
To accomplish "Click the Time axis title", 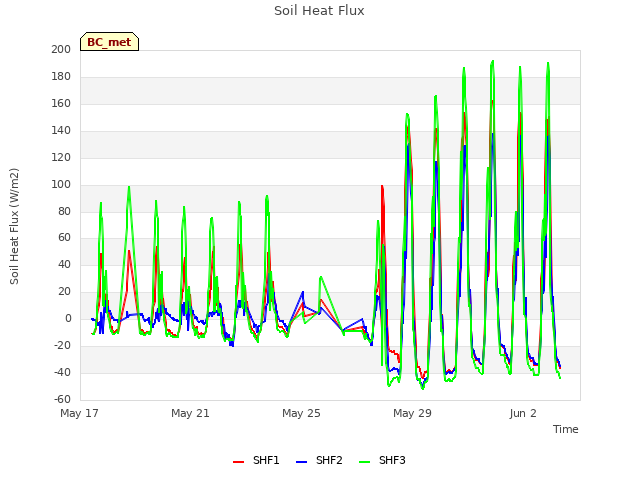I will (566, 429).
